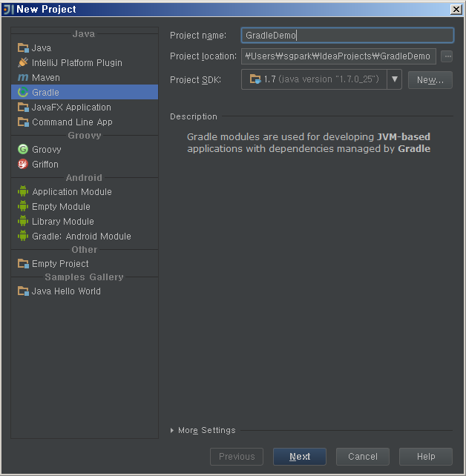
Task: Click the green Groovy 'G' icon
Action: click(x=23, y=149)
